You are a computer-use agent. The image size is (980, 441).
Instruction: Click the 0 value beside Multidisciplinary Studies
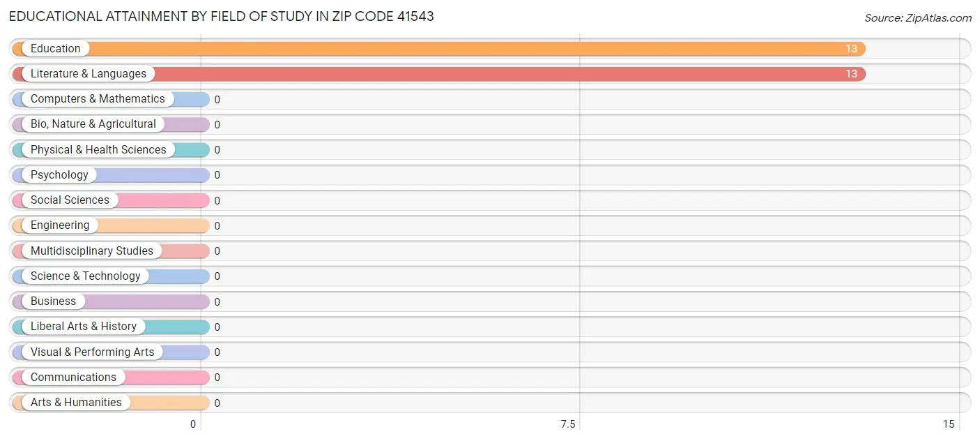coord(217,251)
